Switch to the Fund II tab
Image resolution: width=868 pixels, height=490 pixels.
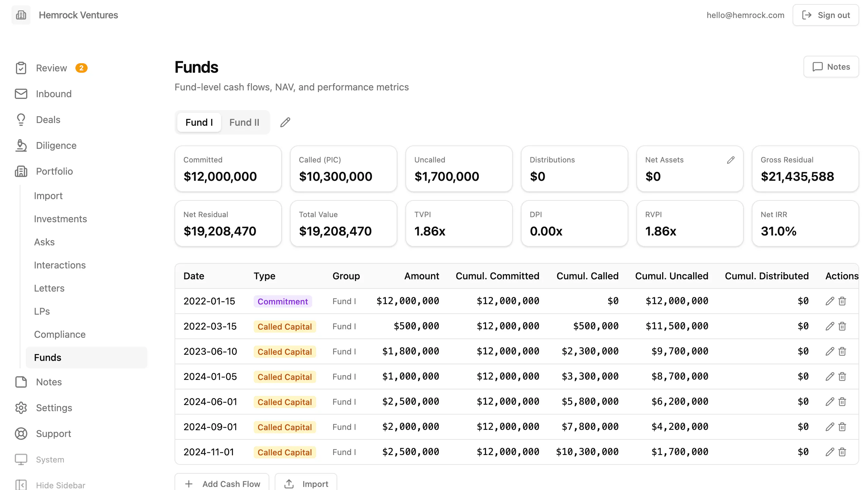point(245,122)
